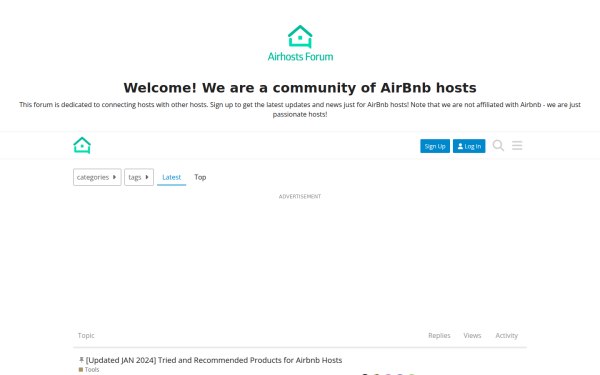Click the Topic column header
Screen dimensions: 600x375
tap(86, 336)
